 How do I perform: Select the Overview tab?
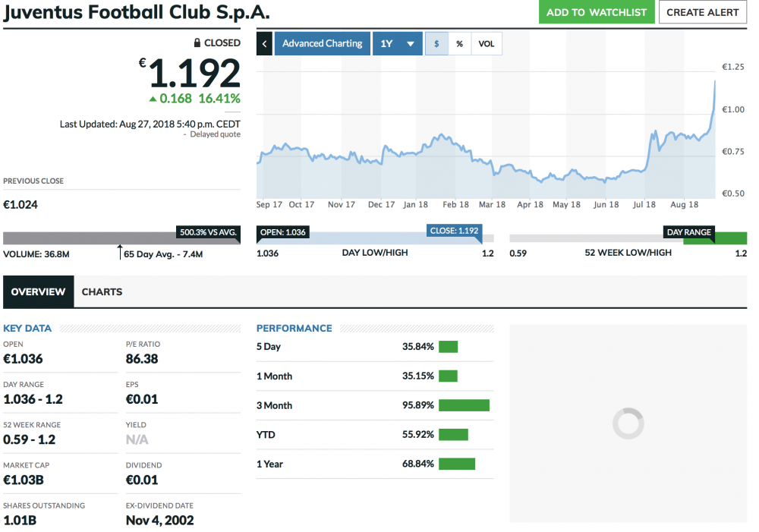[38, 292]
